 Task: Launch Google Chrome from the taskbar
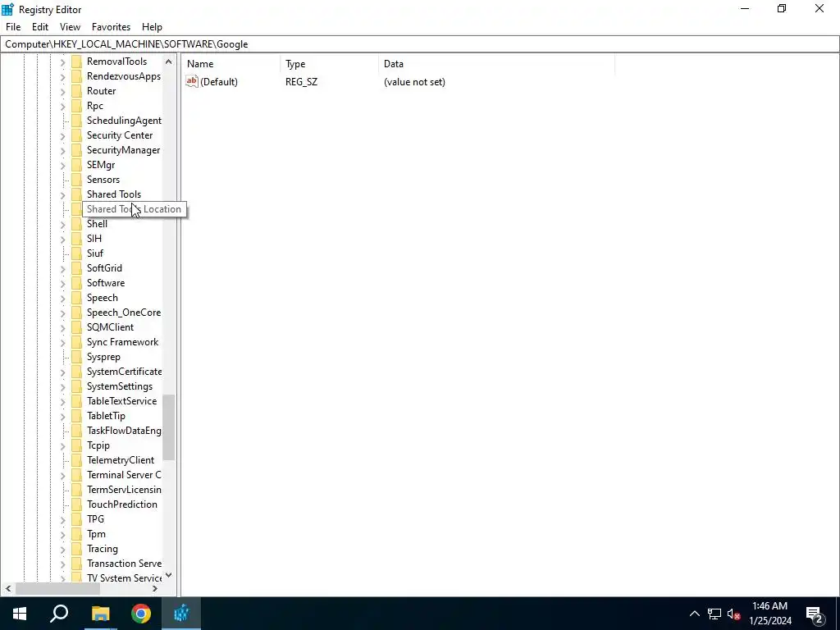[141, 614]
